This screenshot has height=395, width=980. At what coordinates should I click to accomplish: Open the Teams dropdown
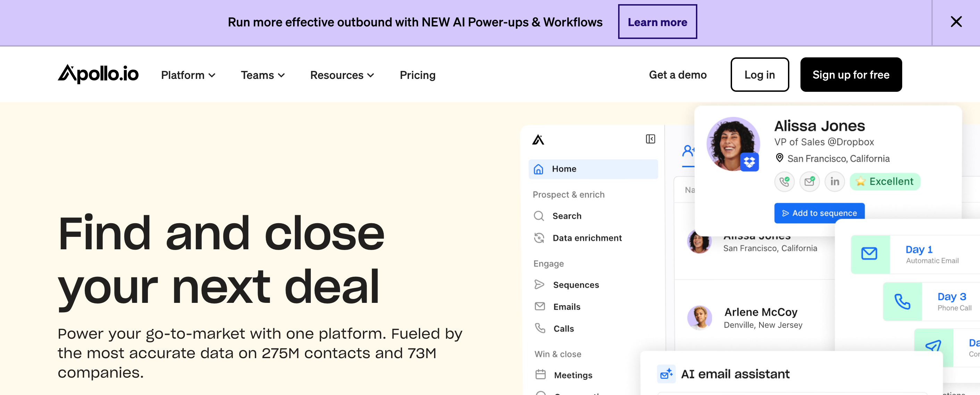(262, 75)
